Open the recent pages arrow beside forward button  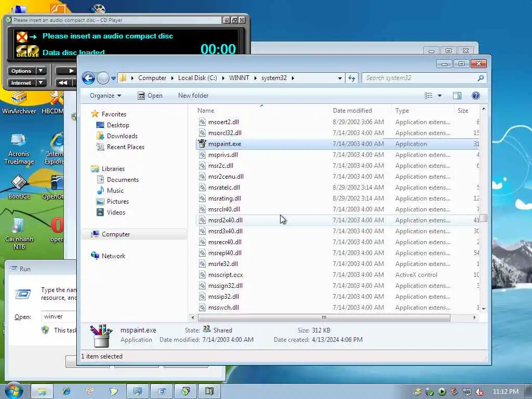[x=113, y=78]
